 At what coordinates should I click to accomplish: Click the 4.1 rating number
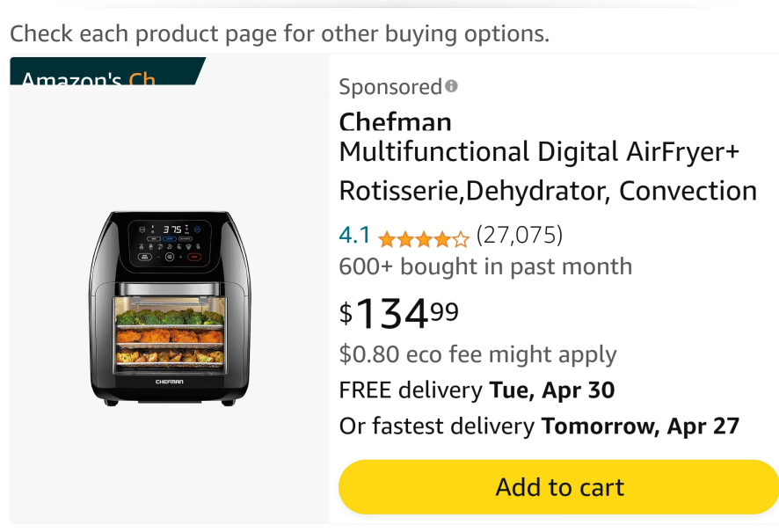355,236
